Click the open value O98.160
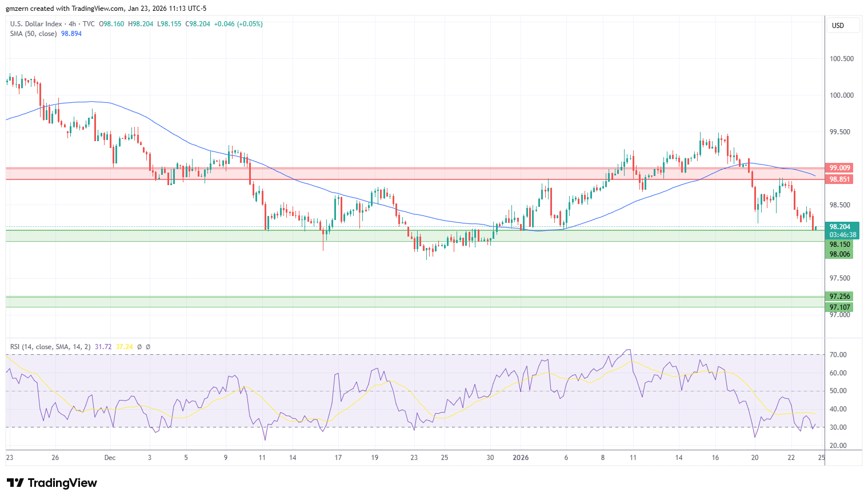Viewport: 868px width, 500px height. point(111,24)
